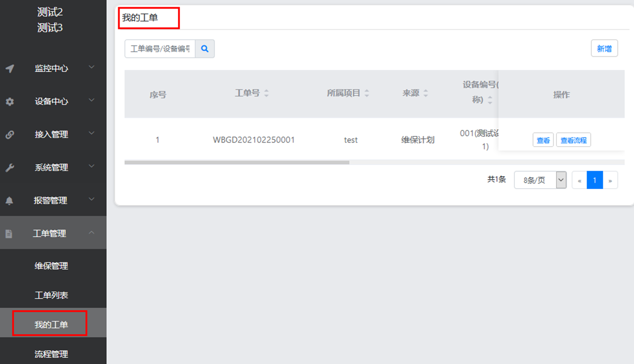Expand the 系统管理 menu chevron
The width and height of the screenshot is (634, 364).
[91, 166]
